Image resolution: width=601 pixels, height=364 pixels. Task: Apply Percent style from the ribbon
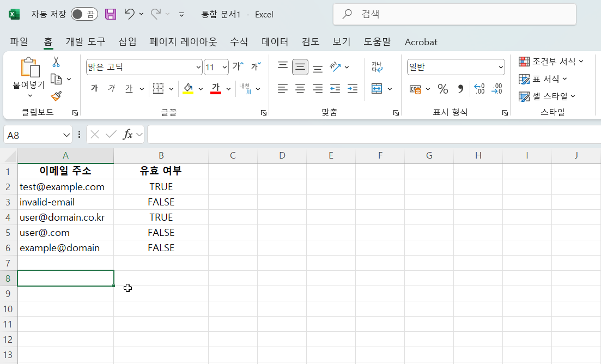coord(443,88)
